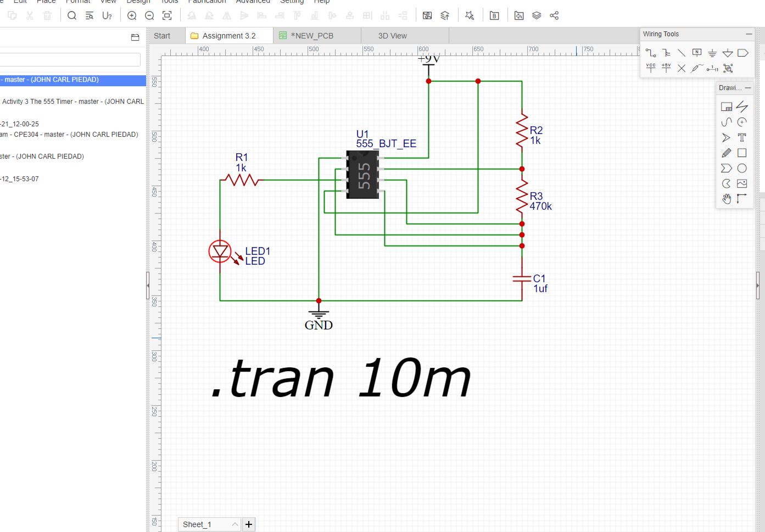
Task: Open Activity 3 The 555 Timer project
Action: pos(72,102)
